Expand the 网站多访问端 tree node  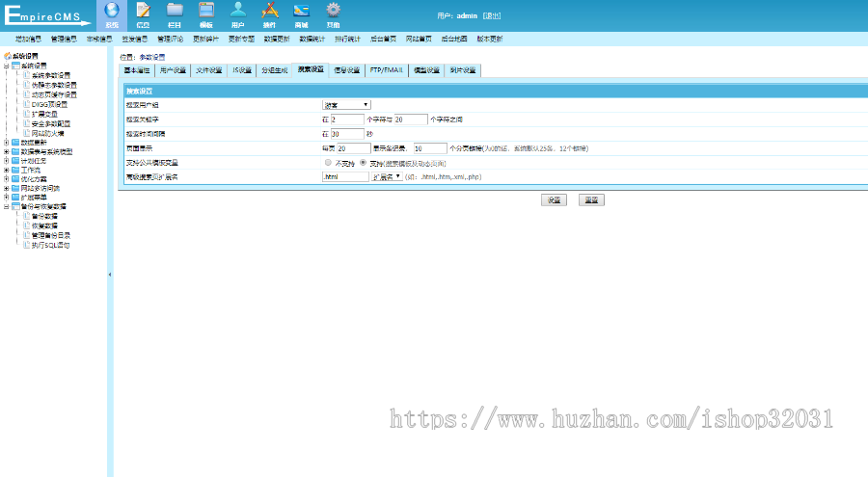tap(6, 188)
